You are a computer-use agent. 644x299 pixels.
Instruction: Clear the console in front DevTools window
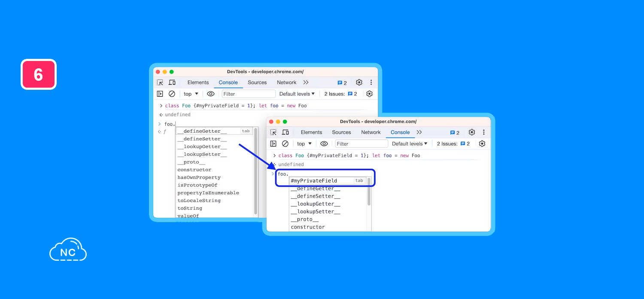click(285, 143)
